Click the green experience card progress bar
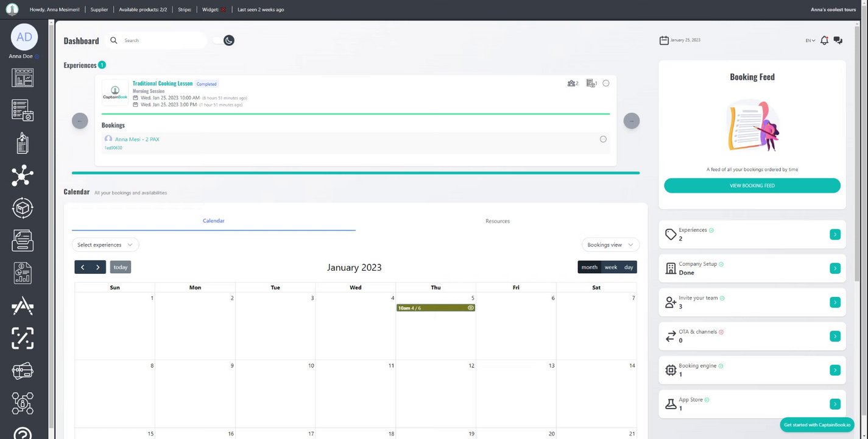Screen dimensions: 868x439 356,114
